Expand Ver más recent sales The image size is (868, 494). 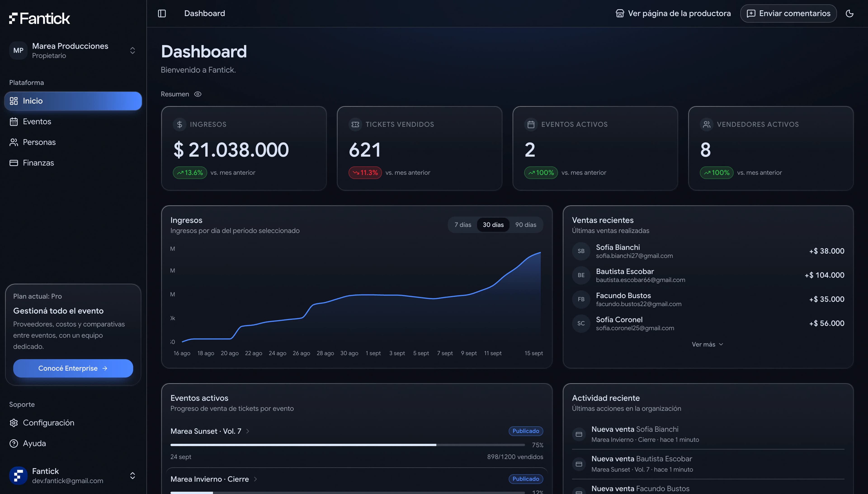(x=708, y=345)
